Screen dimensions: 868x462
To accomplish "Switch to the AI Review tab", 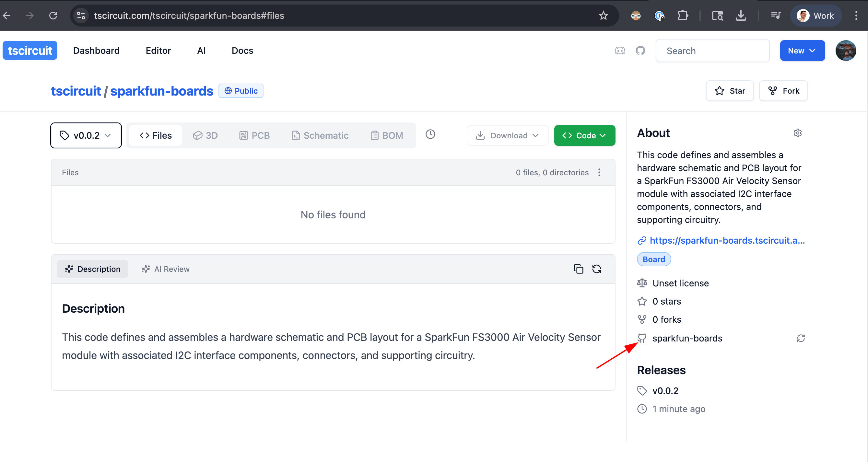I will tap(165, 269).
